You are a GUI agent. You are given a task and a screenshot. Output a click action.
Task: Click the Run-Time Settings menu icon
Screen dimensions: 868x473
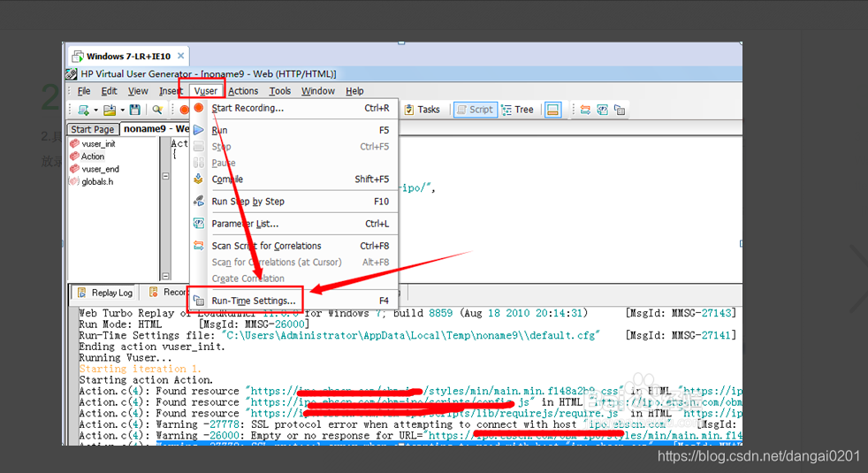199,301
